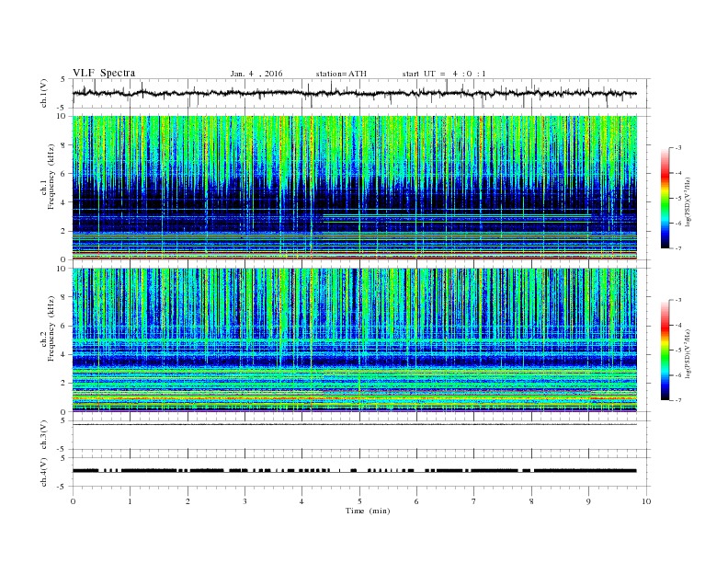Click the ch.1 frequency axis "6" tick label

click(64, 174)
